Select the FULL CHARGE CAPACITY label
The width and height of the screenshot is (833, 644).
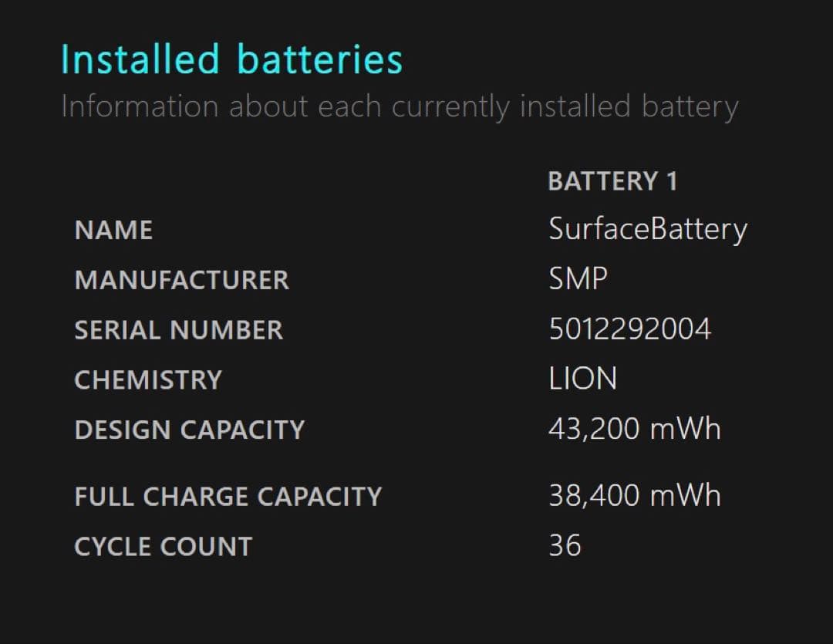228,496
